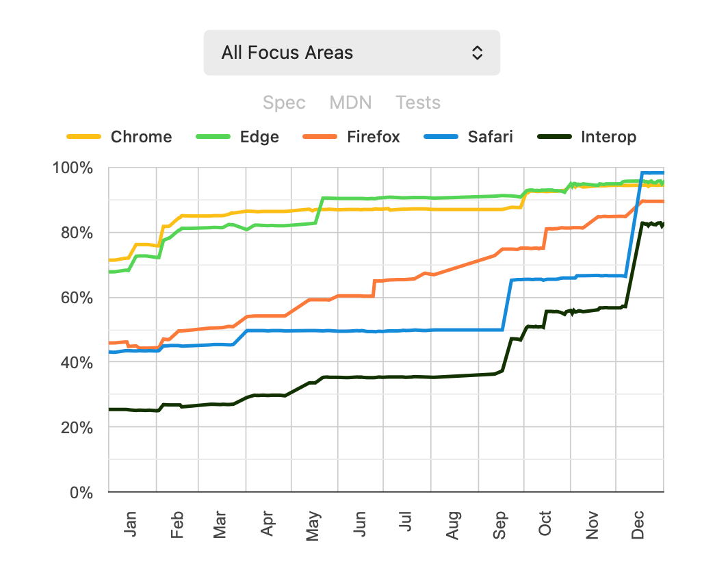This screenshot has width=728, height=579.
Task: Open the All Focus Areas dropdown
Action: coord(351,53)
